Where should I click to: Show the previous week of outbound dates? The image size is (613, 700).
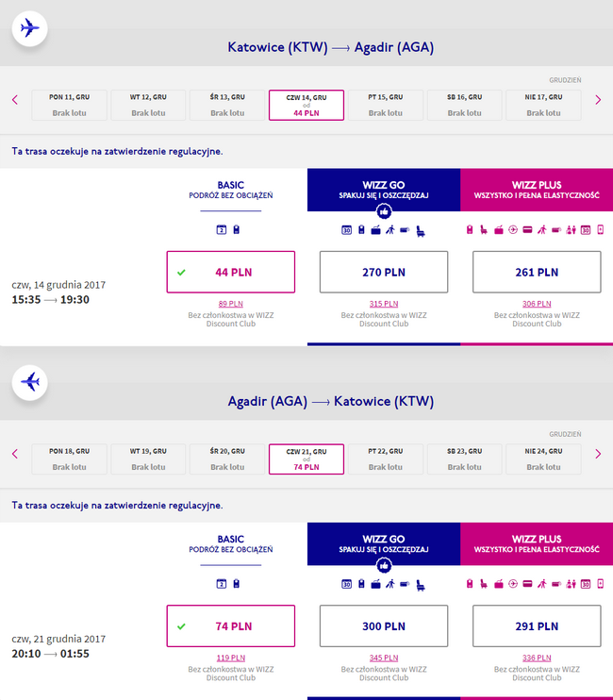point(15,100)
